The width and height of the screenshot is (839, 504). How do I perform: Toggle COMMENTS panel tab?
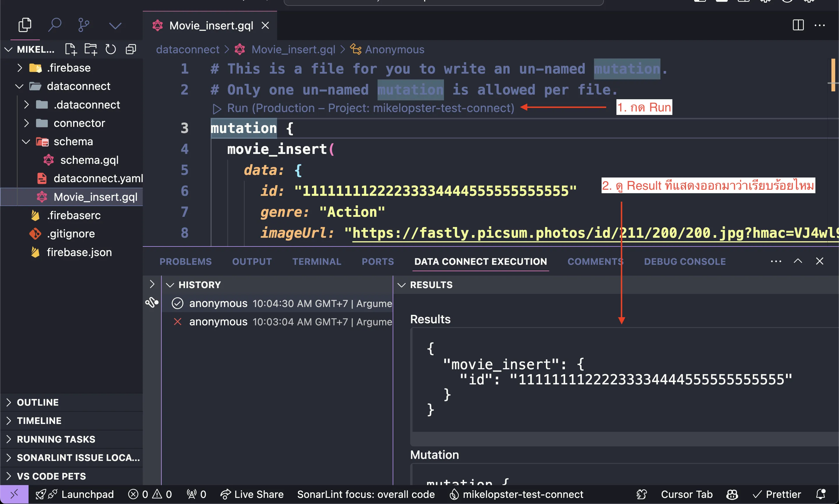pos(595,261)
